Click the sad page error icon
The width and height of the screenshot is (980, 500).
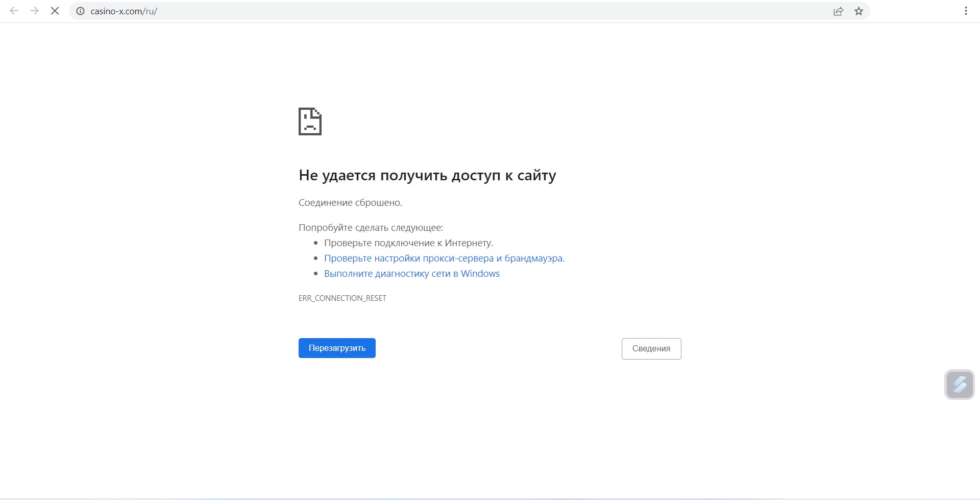pos(310,122)
